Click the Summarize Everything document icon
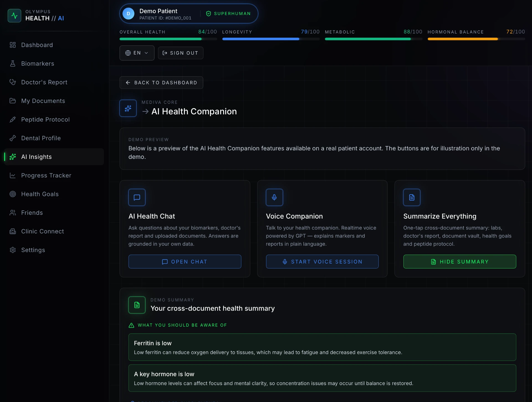Screen dimensions: 532x402 click(412, 197)
